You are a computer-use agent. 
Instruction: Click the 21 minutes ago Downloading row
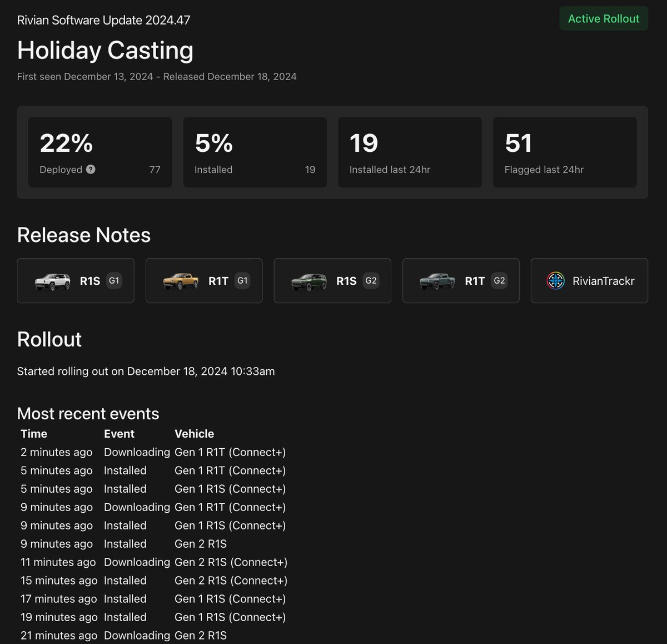pyautogui.click(x=124, y=636)
